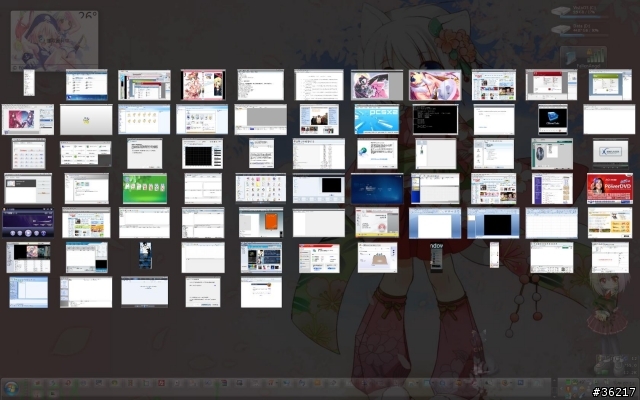The height and width of the screenshot is (400, 640).
Task: Click the drive usage meter gadget
Action: click(580, 20)
